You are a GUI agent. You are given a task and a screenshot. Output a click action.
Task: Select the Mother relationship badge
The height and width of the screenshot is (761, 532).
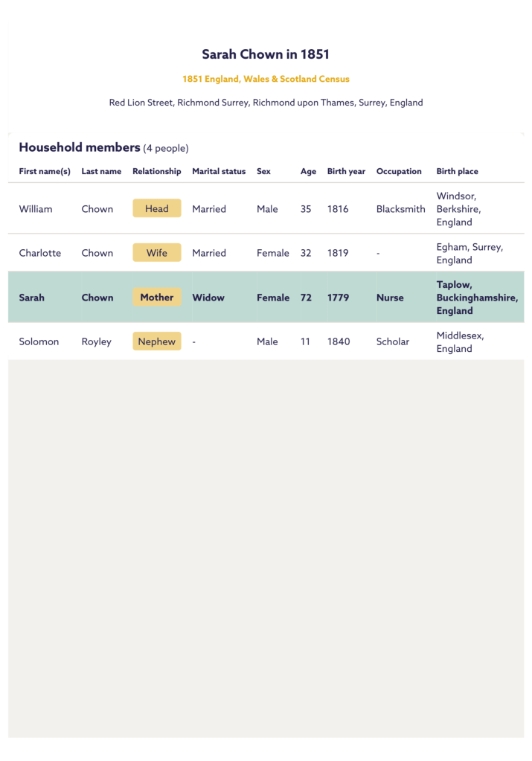coord(156,298)
